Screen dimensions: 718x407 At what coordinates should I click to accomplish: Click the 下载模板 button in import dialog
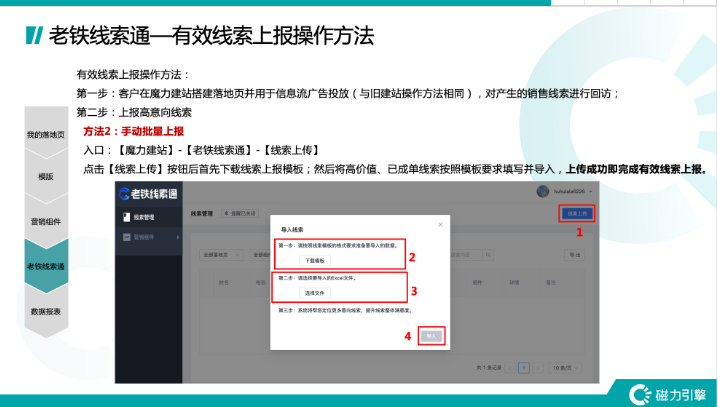point(315,260)
